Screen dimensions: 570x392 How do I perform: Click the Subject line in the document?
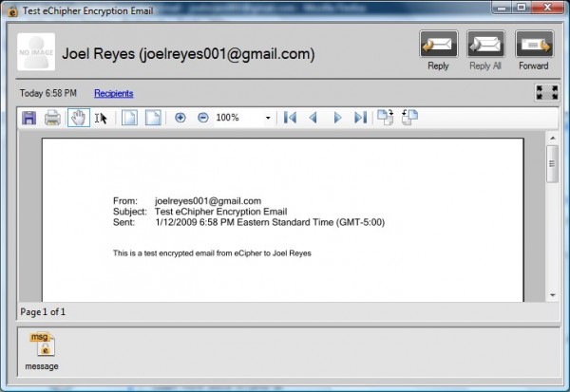(199, 212)
